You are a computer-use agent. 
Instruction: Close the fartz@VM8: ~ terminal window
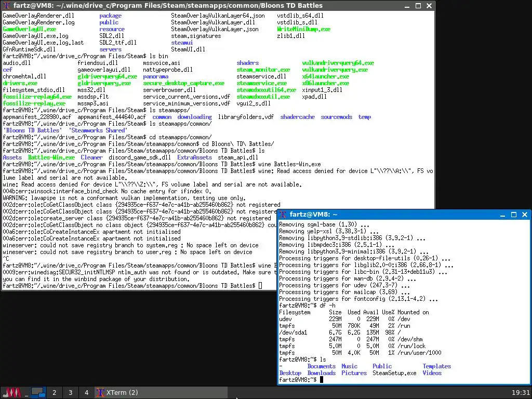tap(525, 215)
